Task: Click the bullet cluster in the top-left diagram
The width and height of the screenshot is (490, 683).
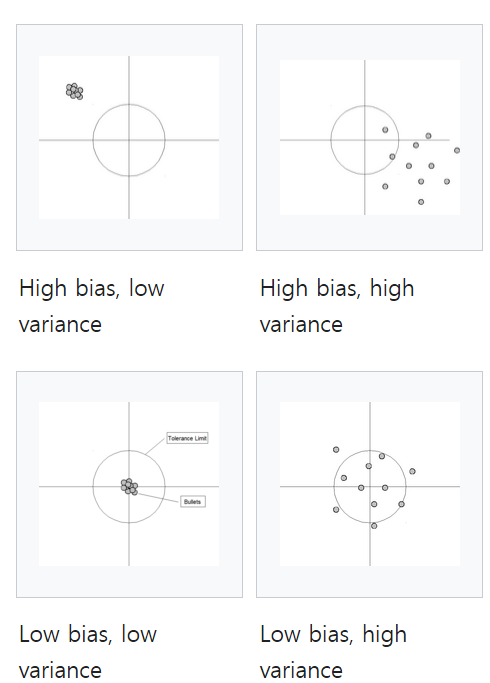Action: (74, 91)
